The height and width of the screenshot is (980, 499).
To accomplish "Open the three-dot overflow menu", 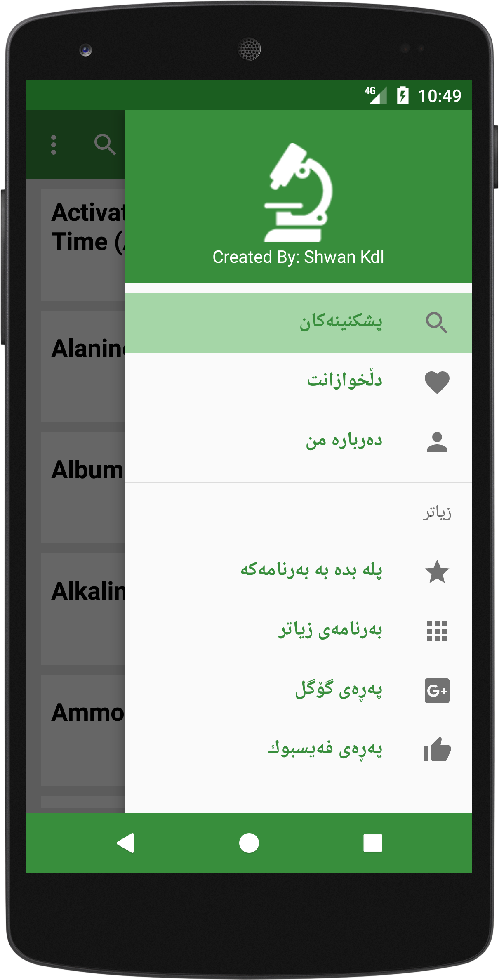I will point(54,145).
